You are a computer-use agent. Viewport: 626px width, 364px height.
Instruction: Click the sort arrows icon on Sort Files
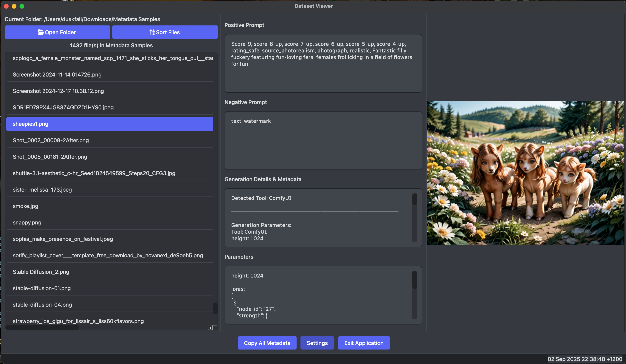pyautogui.click(x=152, y=32)
